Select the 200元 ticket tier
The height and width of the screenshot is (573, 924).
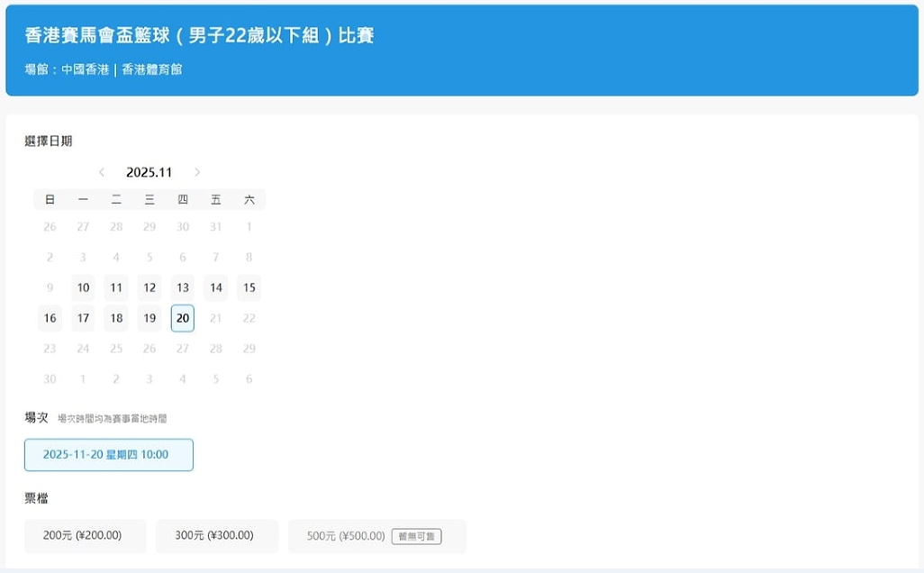85,536
